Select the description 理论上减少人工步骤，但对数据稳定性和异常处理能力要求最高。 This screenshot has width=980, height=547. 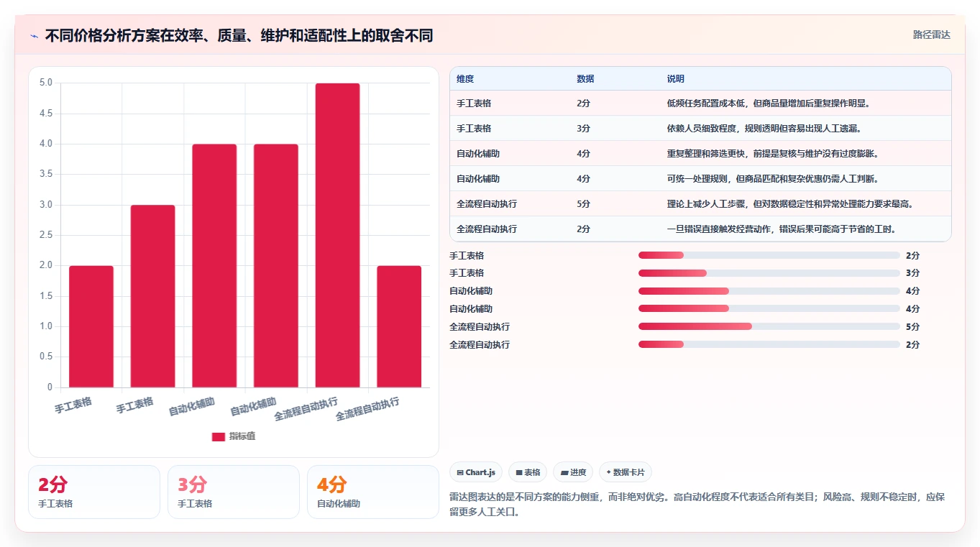click(791, 204)
